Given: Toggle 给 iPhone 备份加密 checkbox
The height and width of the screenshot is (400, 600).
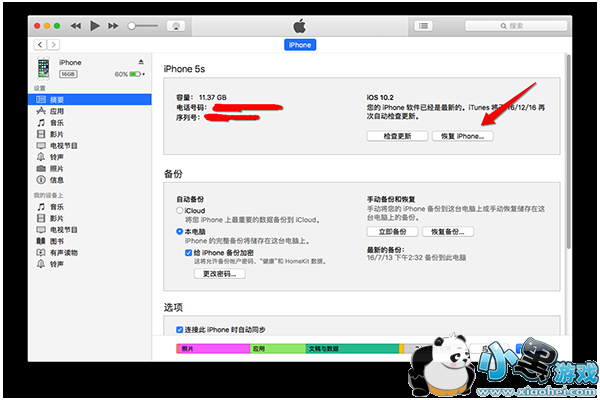Looking at the screenshot, I should pos(188,253).
